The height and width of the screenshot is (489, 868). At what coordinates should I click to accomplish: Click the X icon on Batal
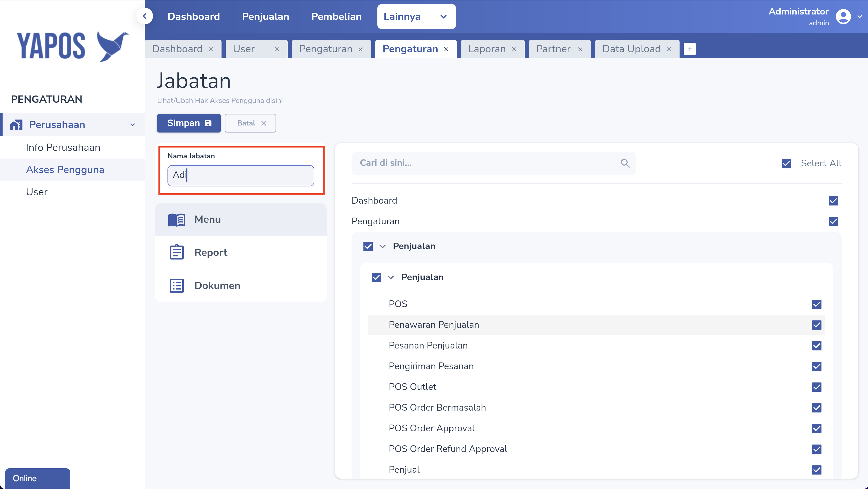(x=263, y=123)
